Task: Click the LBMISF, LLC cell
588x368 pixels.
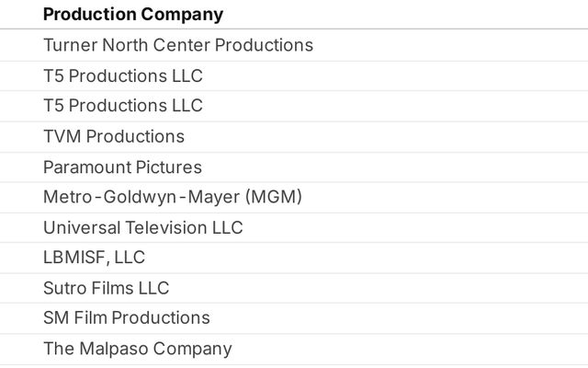Action: 94,258
